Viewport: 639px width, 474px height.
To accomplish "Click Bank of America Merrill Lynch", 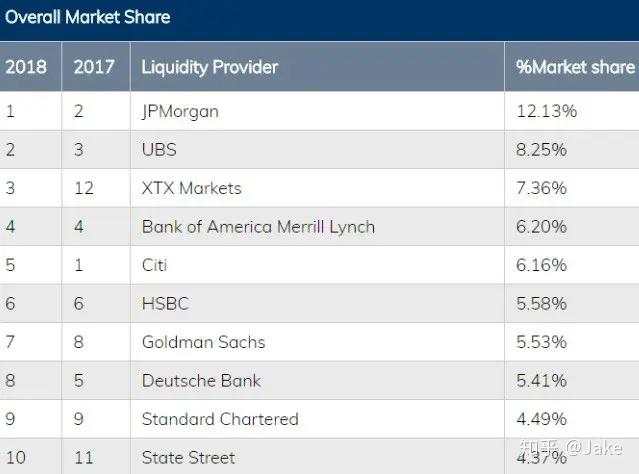I will pyautogui.click(x=258, y=227).
